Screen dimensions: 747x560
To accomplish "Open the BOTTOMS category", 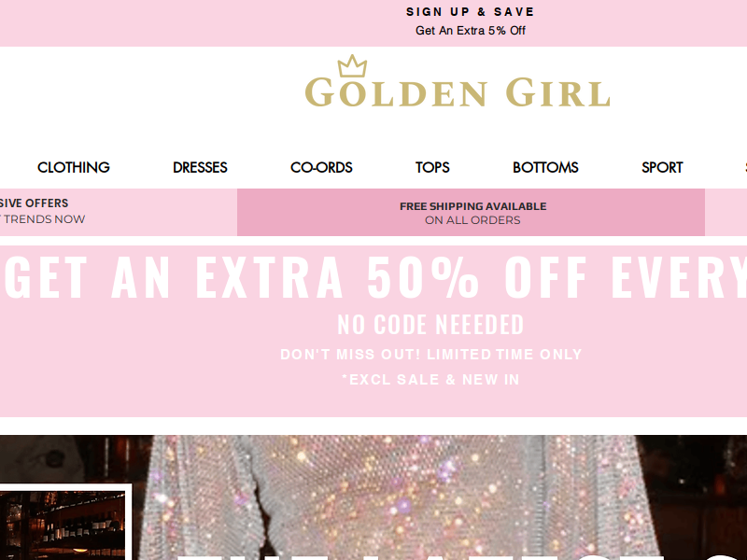I will coord(545,167).
